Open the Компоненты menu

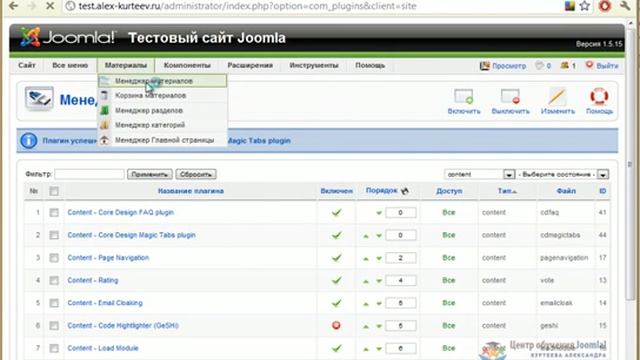click(x=187, y=65)
